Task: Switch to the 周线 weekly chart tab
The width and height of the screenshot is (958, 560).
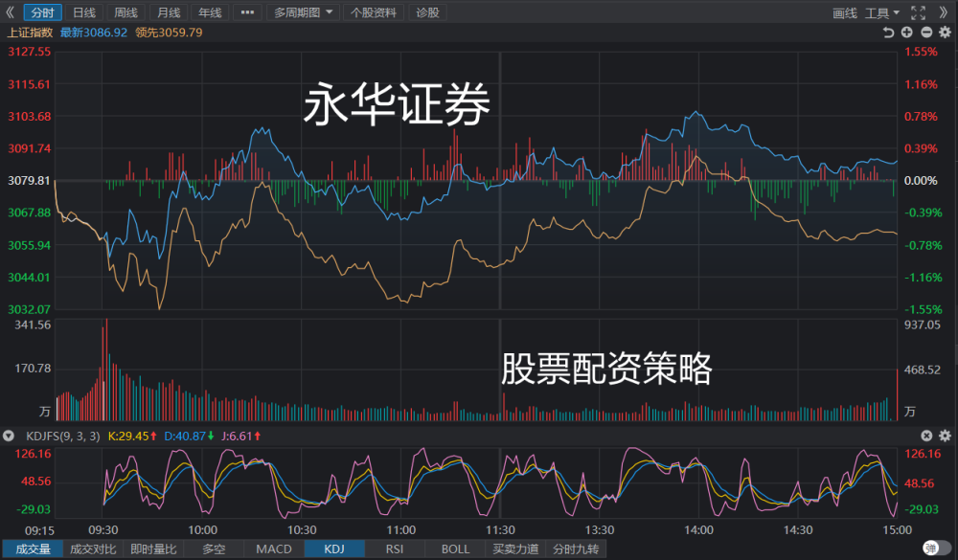Action: [125, 12]
